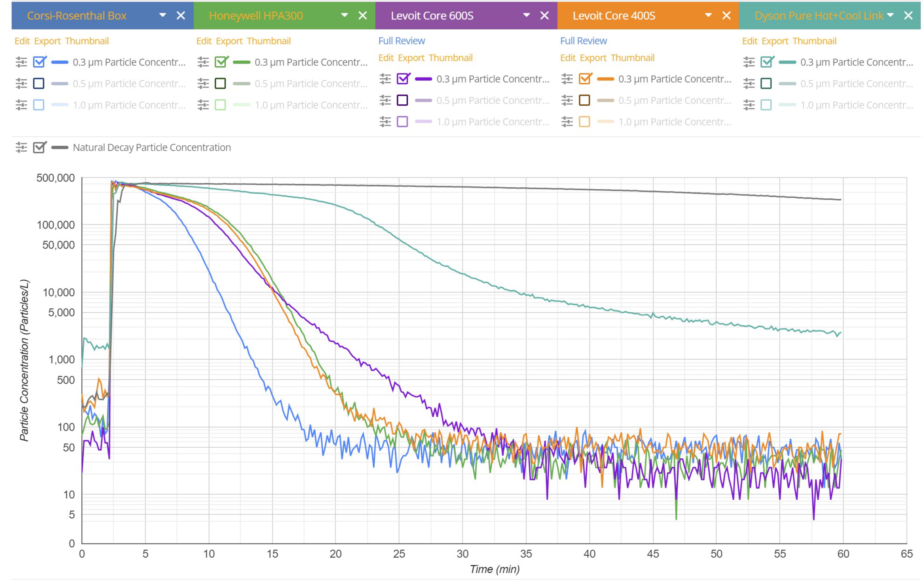Expand the Levoit Core 600S dropdown arrow
The width and height of the screenshot is (924, 580).
click(526, 15)
